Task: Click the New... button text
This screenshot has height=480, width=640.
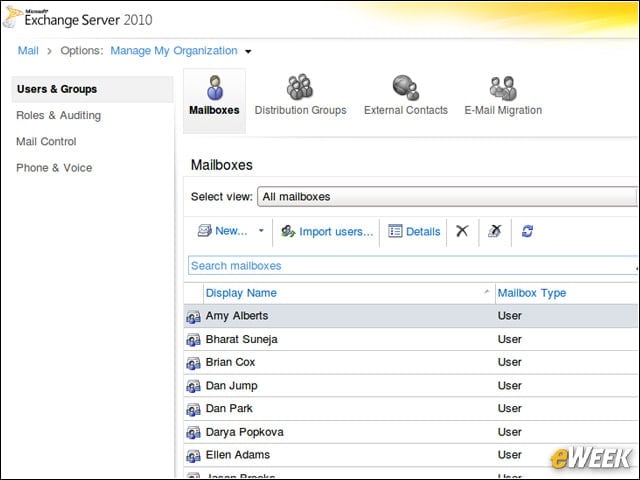Action: coord(231,231)
